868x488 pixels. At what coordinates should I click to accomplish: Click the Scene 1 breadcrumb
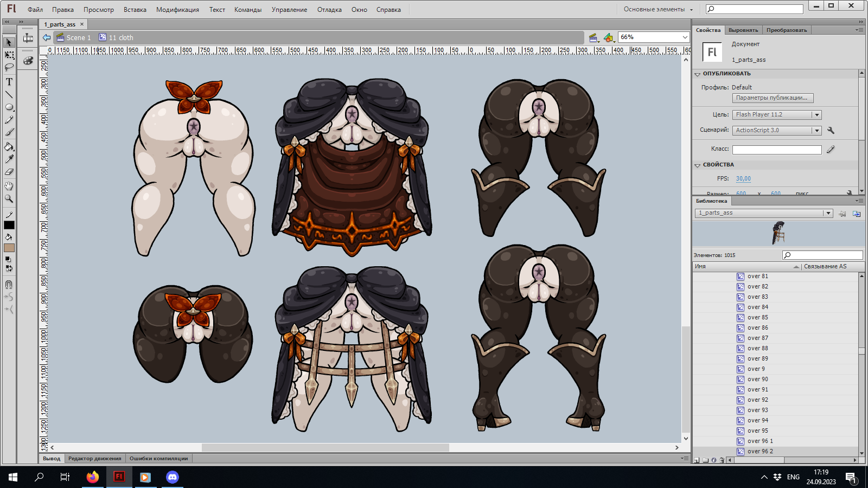(x=73, y=37)
